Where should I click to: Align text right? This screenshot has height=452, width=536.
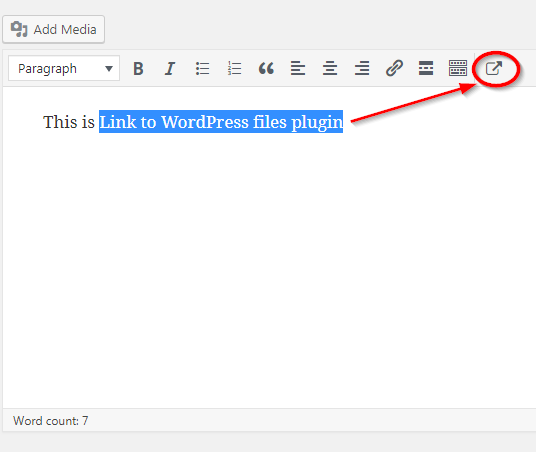click(362, 69)
